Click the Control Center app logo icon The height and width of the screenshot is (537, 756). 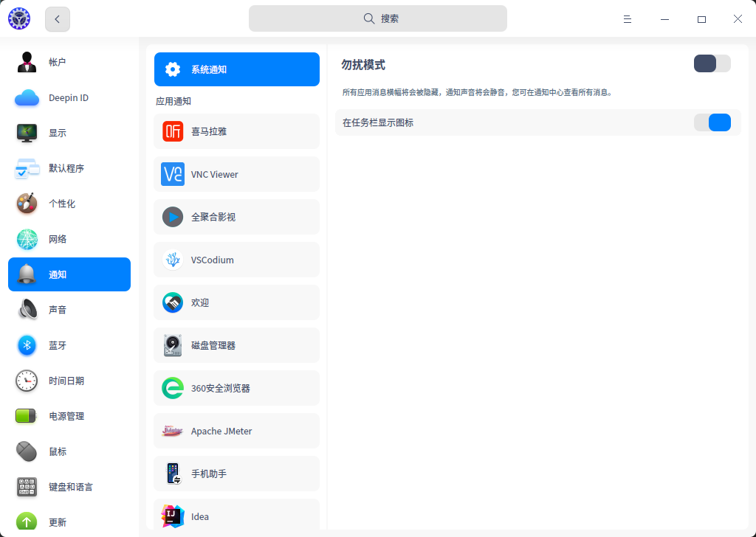pos(19,18)
